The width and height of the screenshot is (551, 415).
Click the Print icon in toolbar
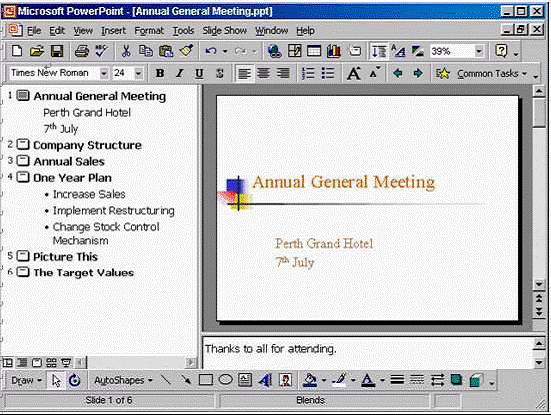pyautogui.click(x=82, y=51)
